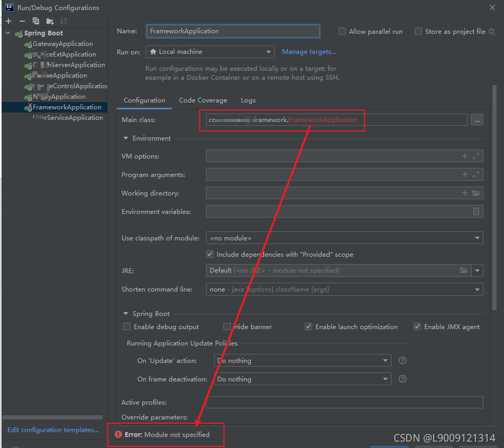Open the environment variables editor
The image size is (504, 448).
coord(476,211)
